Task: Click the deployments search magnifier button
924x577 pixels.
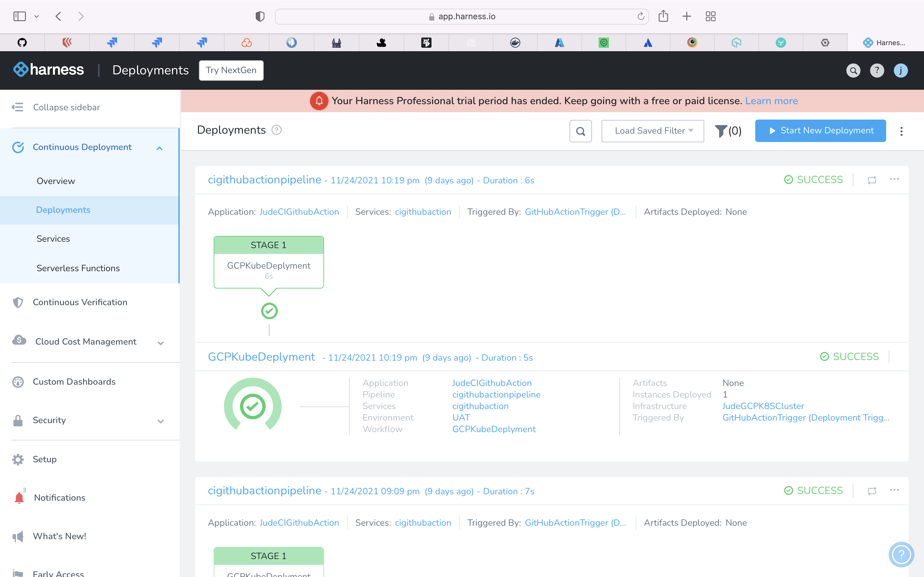Action: point(580,131)
